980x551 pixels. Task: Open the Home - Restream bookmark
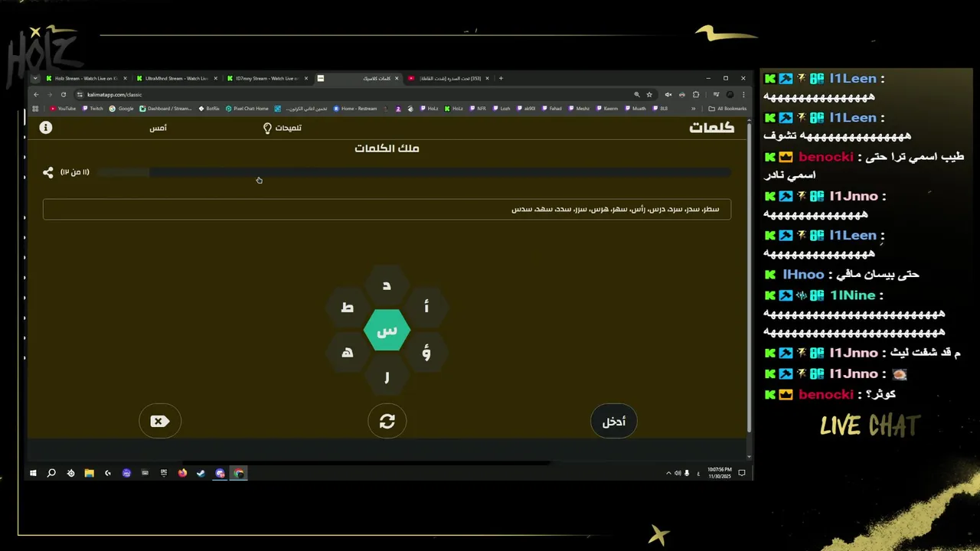(x=355, y=109)
